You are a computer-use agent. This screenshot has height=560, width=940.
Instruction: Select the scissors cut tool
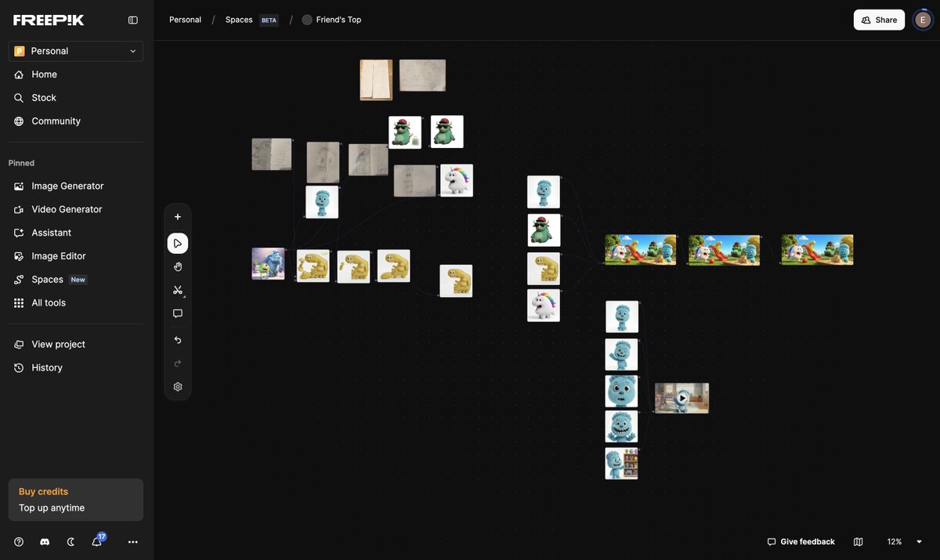pos(178,290)
